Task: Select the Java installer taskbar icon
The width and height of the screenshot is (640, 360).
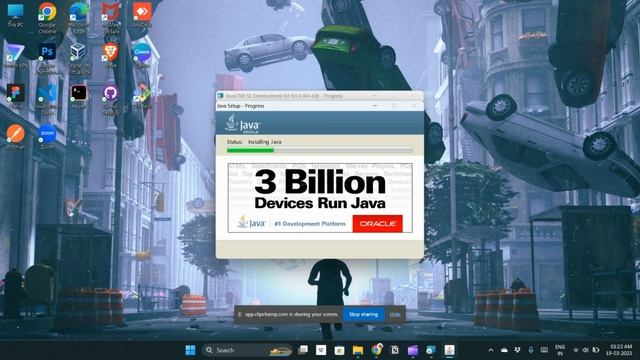Action: 449,350
